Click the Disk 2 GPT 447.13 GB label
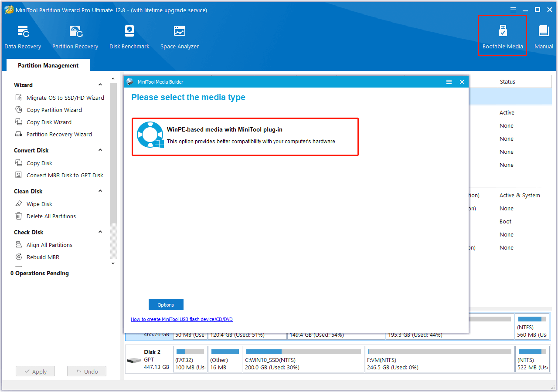558x392 pixels. [x=156, y=359]
